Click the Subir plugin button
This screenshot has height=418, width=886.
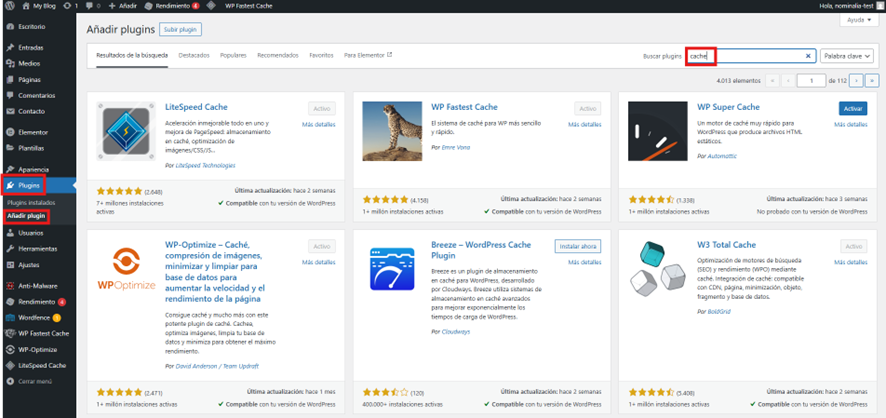click(x=181, y=29)
